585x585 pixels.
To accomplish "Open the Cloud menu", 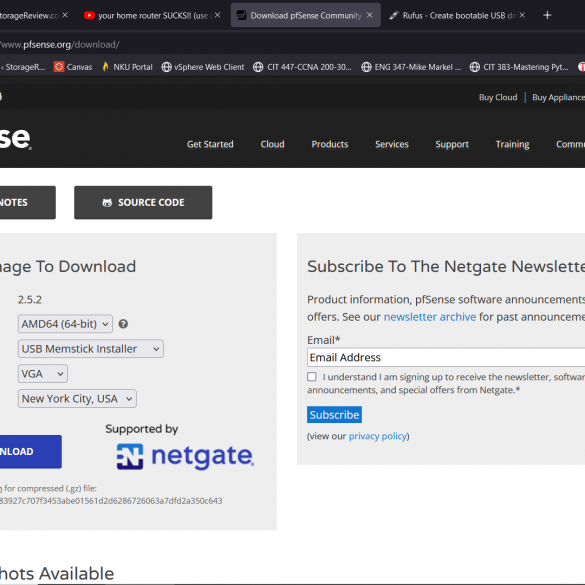I will (272, 144).
